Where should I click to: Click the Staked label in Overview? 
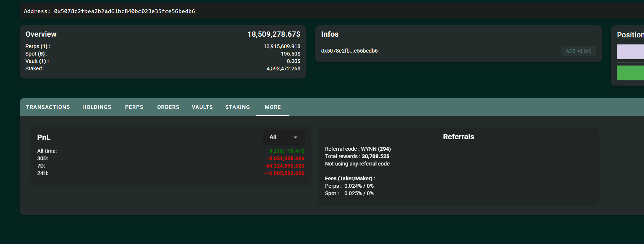35,68
